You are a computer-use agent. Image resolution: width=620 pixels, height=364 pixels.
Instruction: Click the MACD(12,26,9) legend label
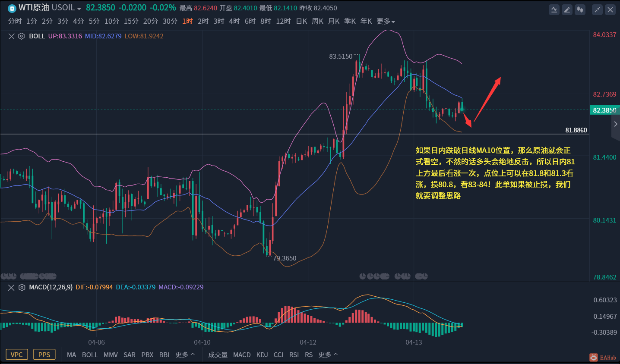(51, 287)
